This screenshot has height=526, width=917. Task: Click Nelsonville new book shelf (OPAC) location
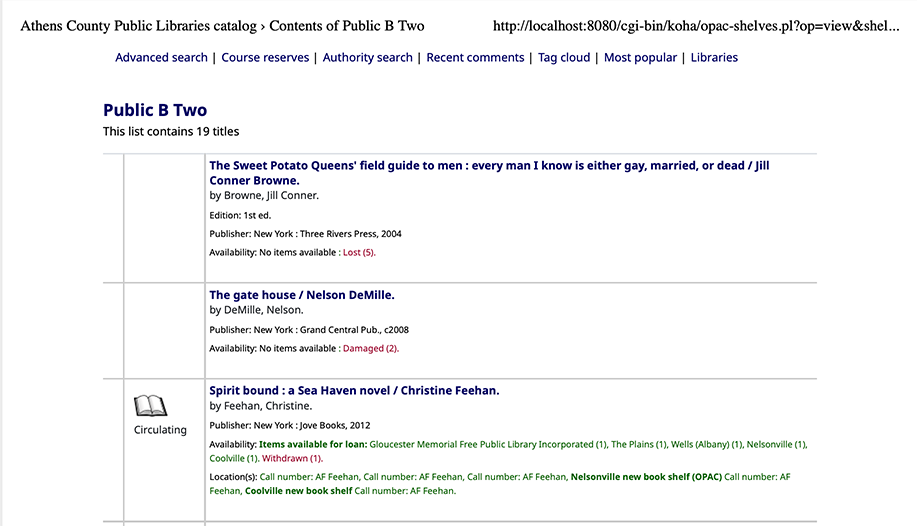(x=645, y=477)
